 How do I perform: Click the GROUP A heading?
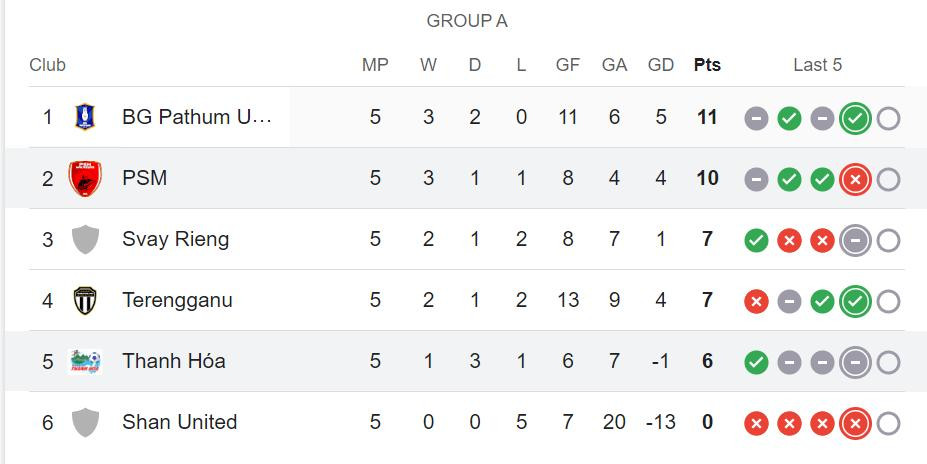467,21
